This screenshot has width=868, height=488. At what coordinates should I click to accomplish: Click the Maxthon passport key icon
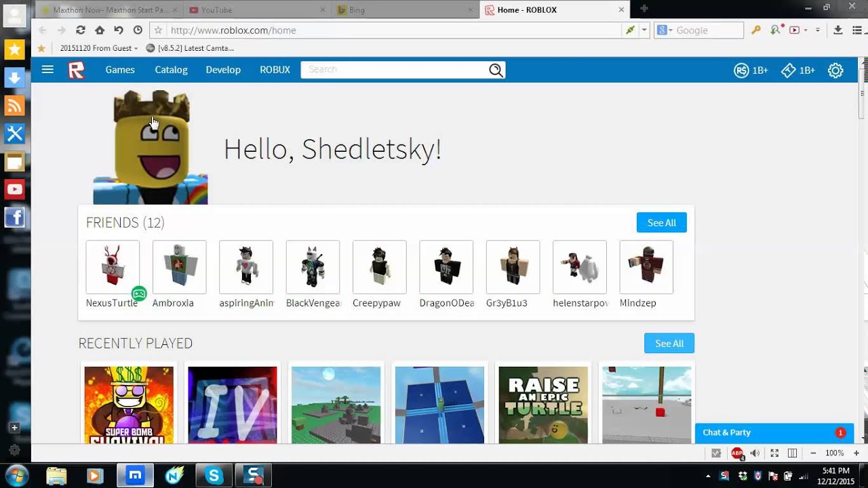(756, 30)
